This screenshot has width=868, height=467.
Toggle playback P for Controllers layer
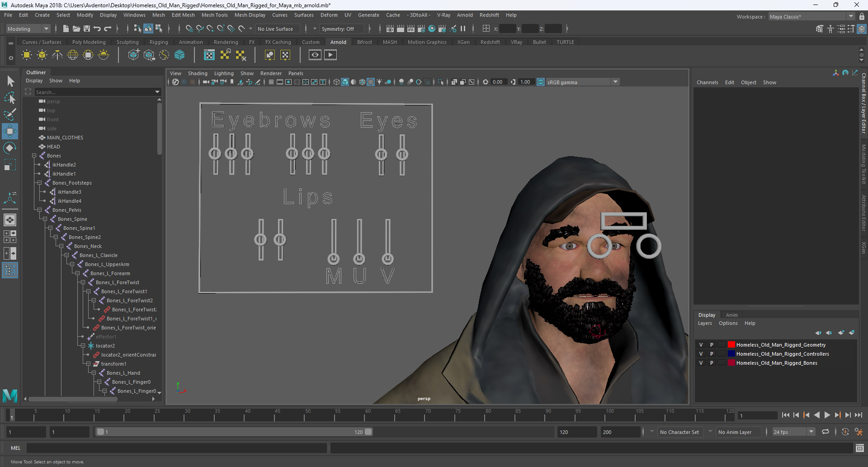[x=712, y=354]
